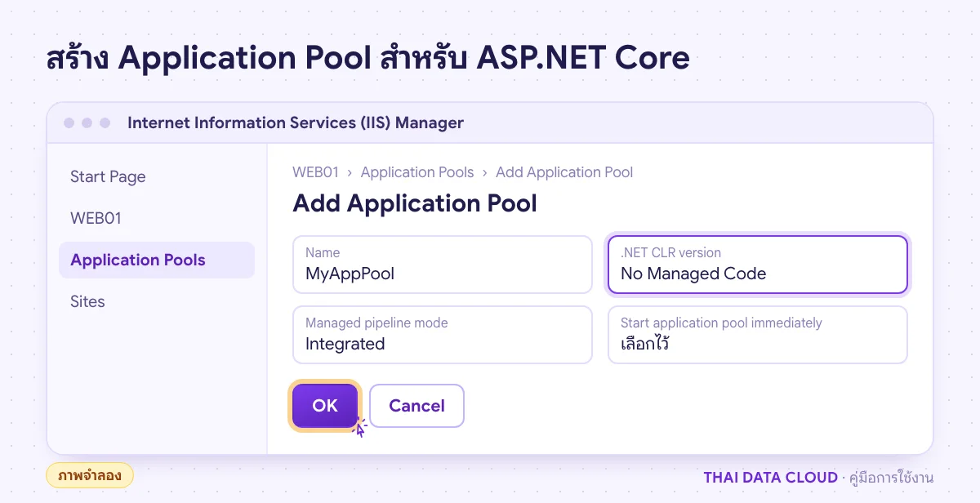Click the Add Application Pool heading
Viewport: 980px width, 503px height.
click(x=415, y=203)
